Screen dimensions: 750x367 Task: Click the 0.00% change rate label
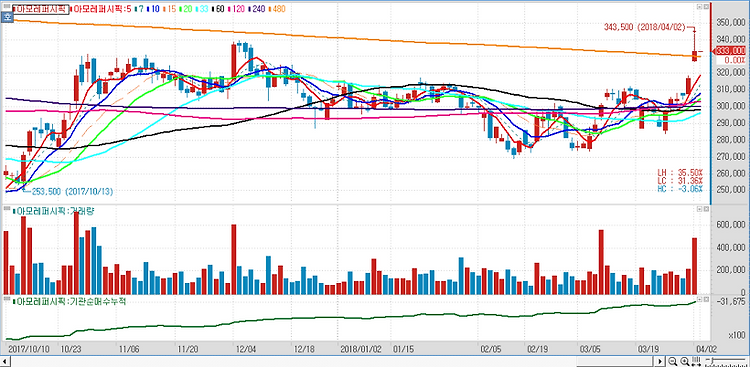[x=736, y=60]
